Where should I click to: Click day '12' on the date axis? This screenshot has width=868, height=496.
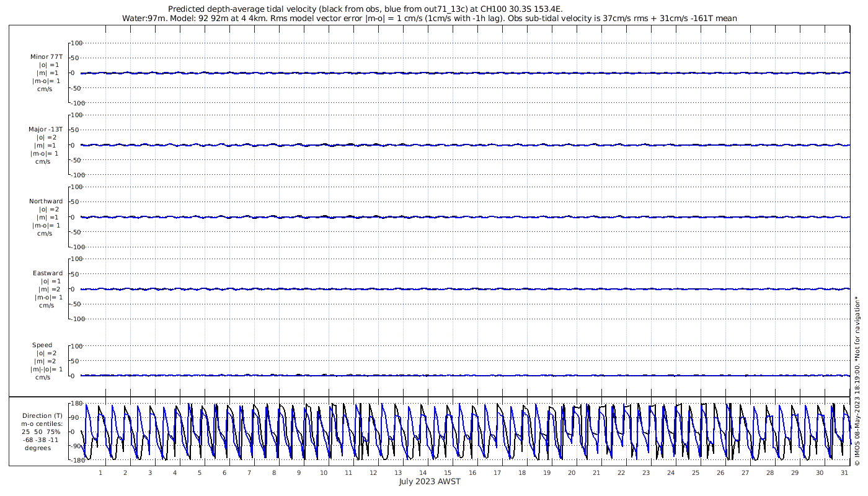pos(373,472)
